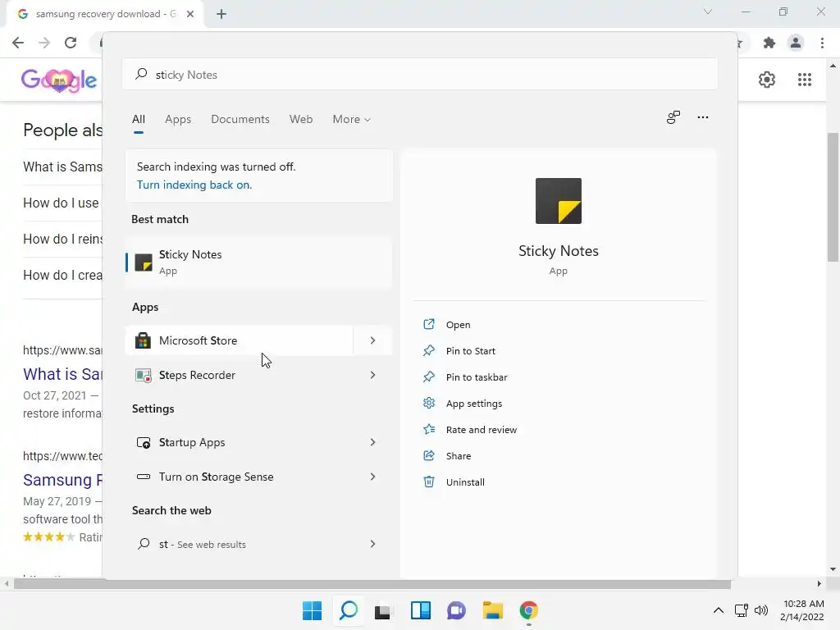Open a new Chrome tab

[x=221, y=14]
